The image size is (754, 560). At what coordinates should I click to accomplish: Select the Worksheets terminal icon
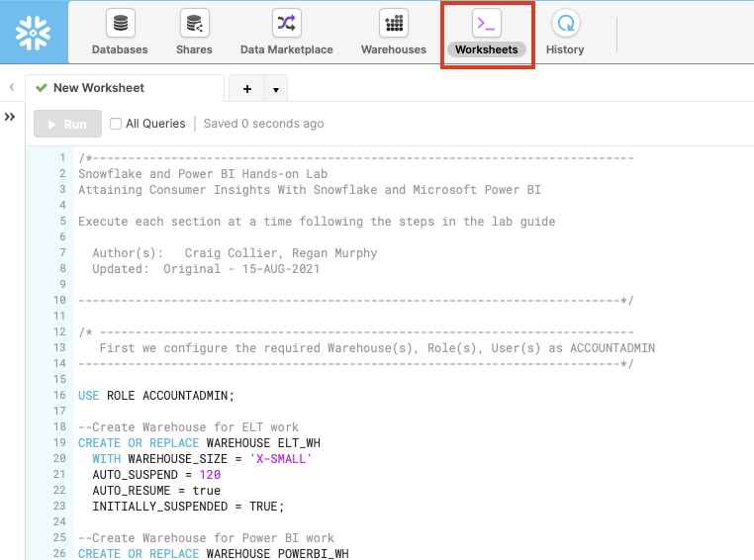486,24
